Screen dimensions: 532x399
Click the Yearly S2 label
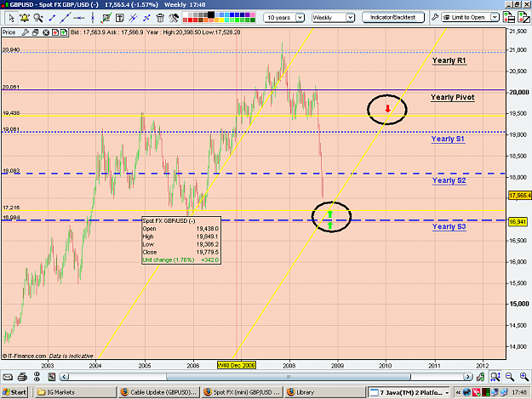click(x=449, y=180)
